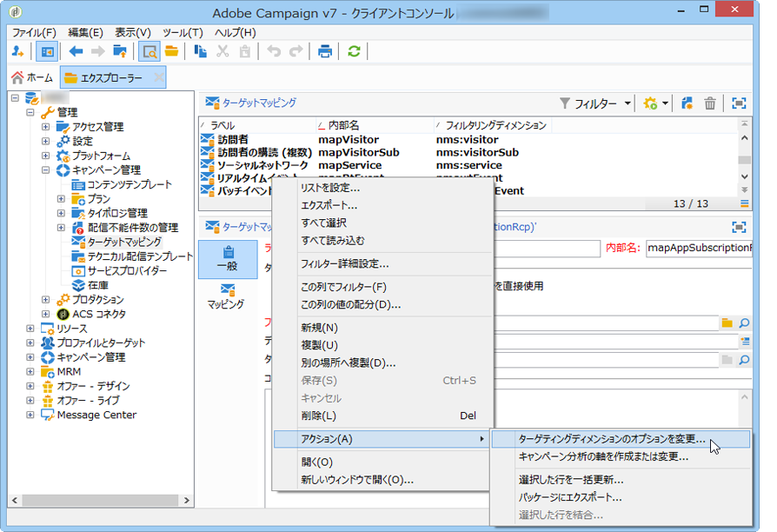Image resolution: width=777 pixels, height=532 pixels.
Task: Click the redo arrow icon
Action: click(x=296, y=51)
